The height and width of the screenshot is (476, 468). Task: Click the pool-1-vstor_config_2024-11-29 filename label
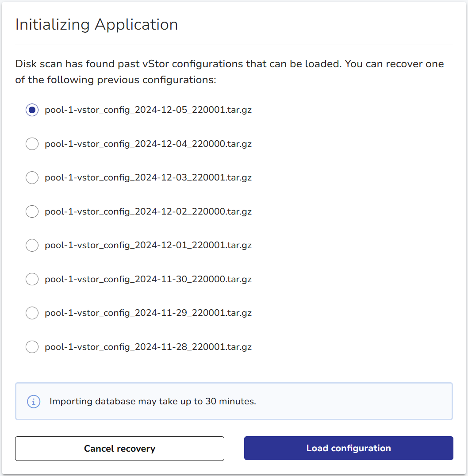coord(148,313)
